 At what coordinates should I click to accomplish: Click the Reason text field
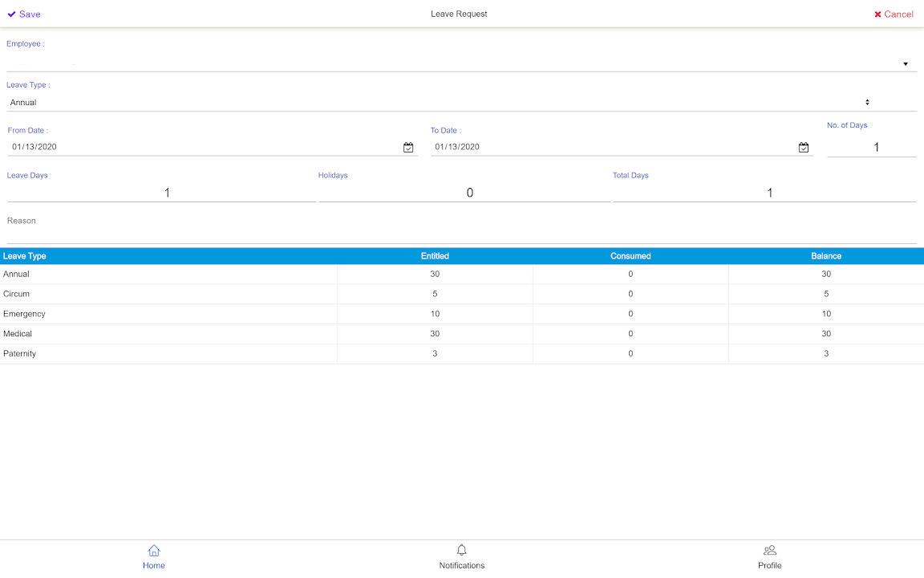coord(462,235)
